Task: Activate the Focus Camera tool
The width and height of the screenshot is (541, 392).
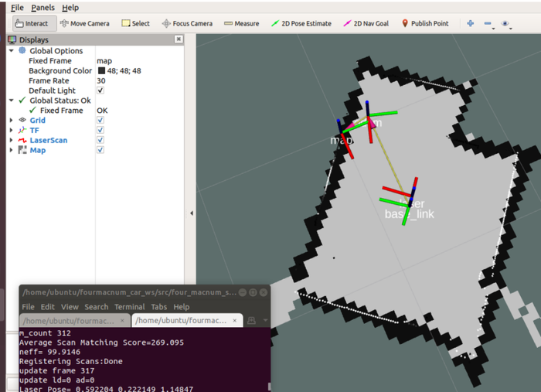Action: click(x=187, y=23)
